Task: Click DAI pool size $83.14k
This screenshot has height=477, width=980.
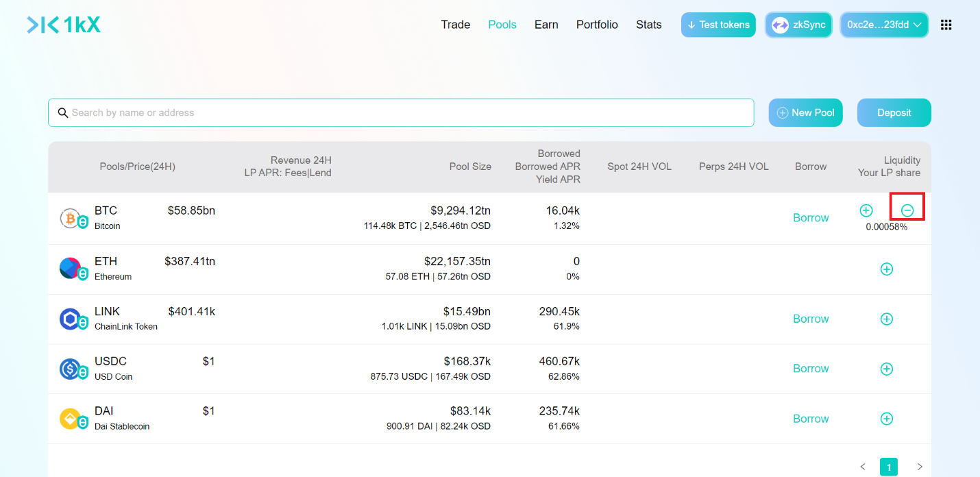Action: point(470,411)
